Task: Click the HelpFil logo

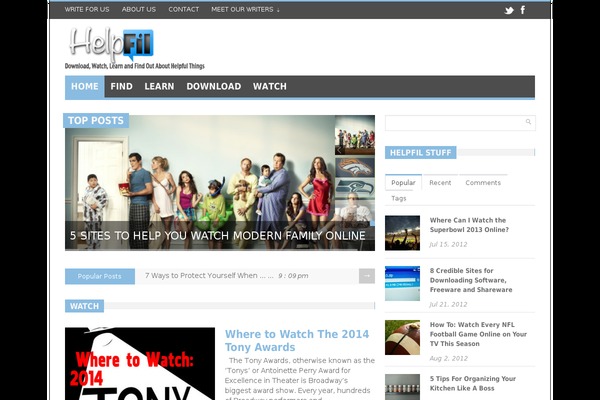Action: [111, 43]
